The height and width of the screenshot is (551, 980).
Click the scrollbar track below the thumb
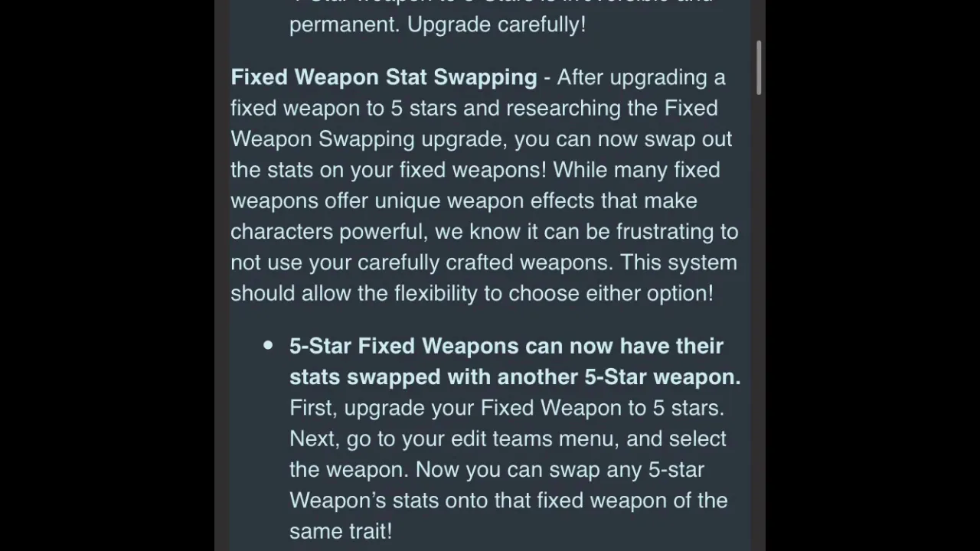click(x=759, y=321)
